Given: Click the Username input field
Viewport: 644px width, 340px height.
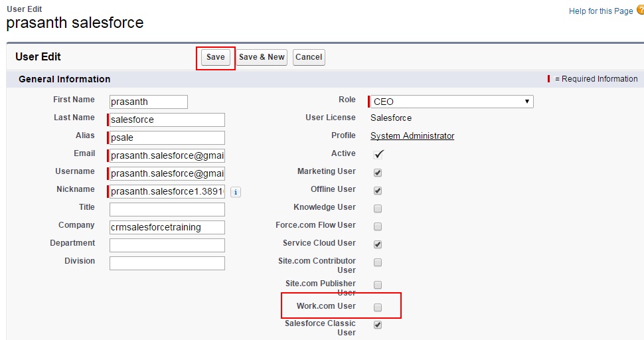Looking at the screenshot, I should pyautogui.click(x=167, y=174).
